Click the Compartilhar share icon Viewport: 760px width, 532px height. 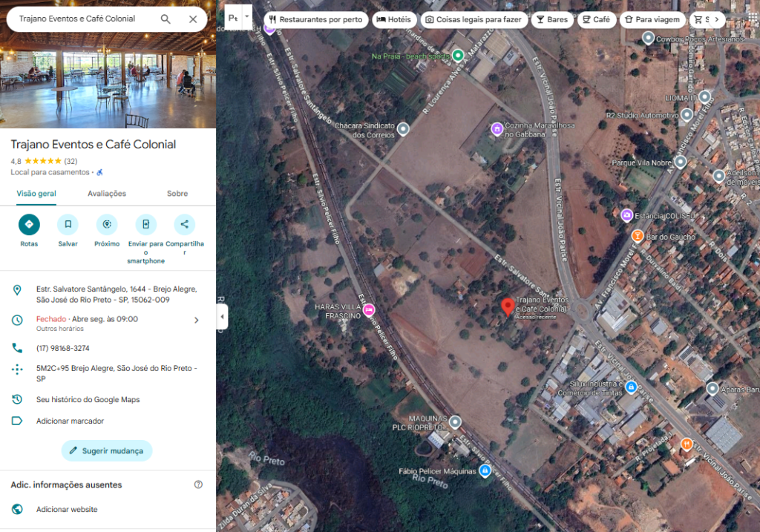coord(184,224)
